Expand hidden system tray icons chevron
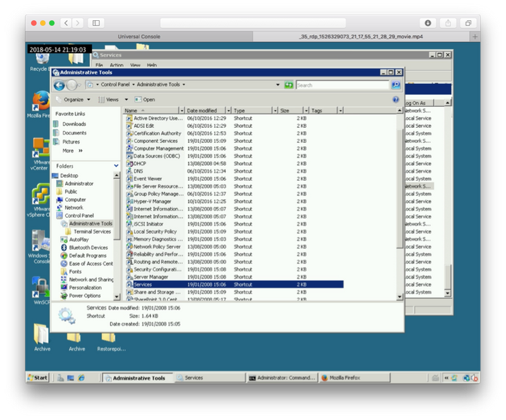506x420 pixels. pos(447,378)
